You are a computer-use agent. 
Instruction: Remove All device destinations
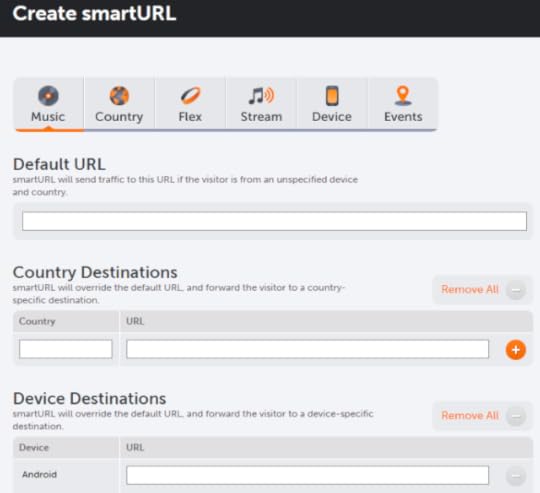pyautogui.click(x=470, y=416)
